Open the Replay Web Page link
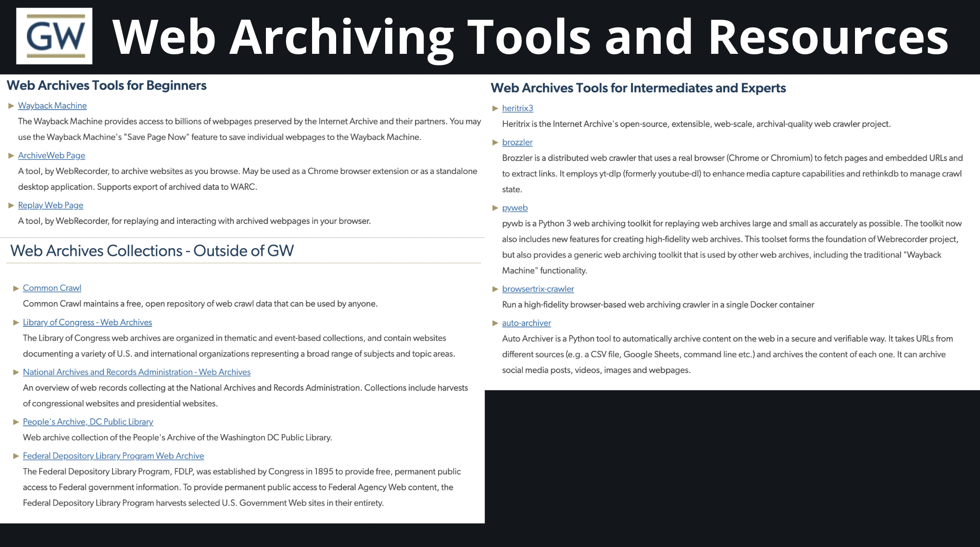 click(50, 205)
